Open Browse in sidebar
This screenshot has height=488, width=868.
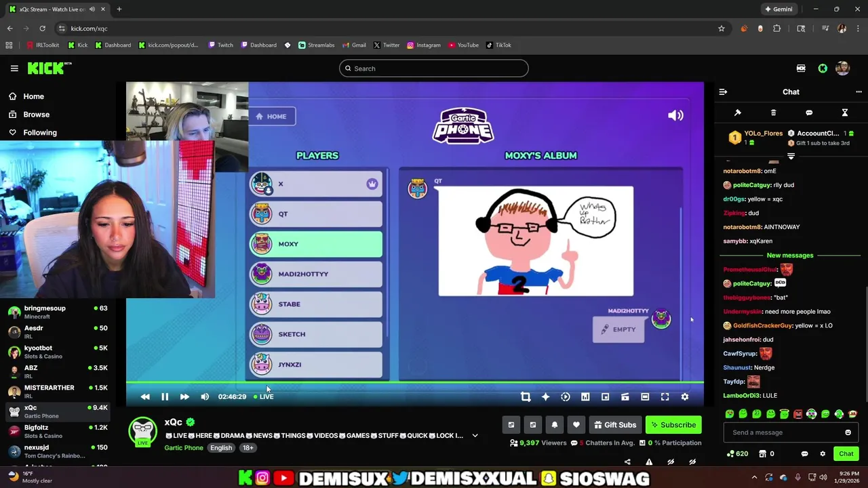pyautogui.click(x=36, y=115)
